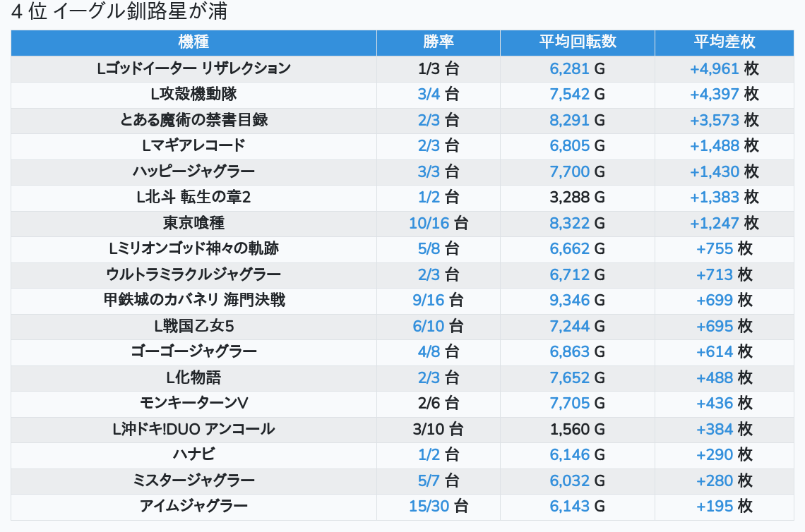Sort by the 平均差枚 column header
Viewport: 805px width, 532px height.
tap(724, 42)
